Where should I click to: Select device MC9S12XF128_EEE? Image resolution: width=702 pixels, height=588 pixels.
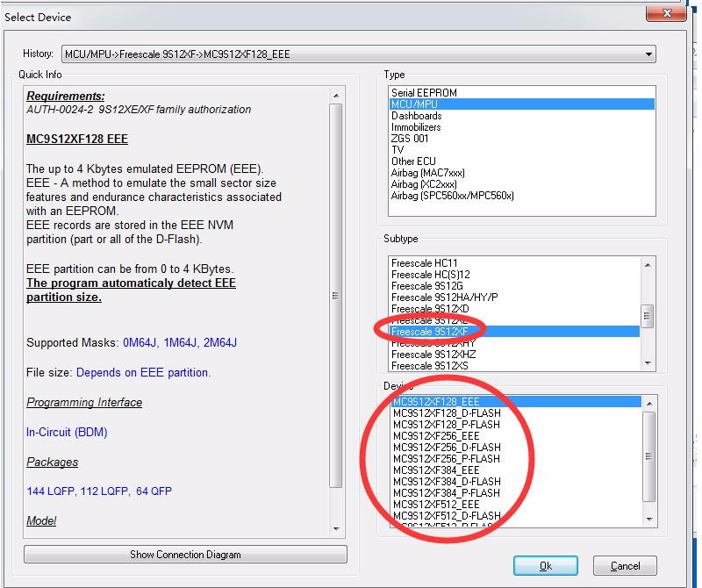[x=516, y=402]
